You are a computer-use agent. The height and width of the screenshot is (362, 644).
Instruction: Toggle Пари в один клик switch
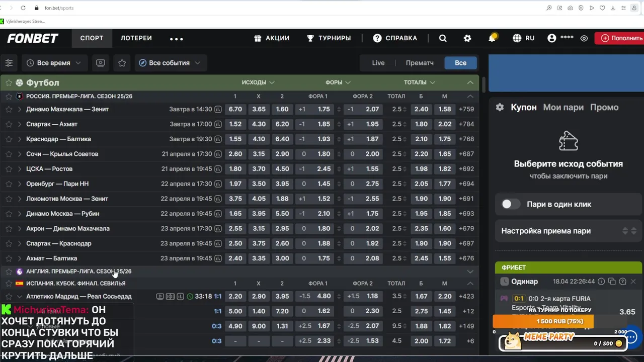pyautogui.click(x=511, y=204)
